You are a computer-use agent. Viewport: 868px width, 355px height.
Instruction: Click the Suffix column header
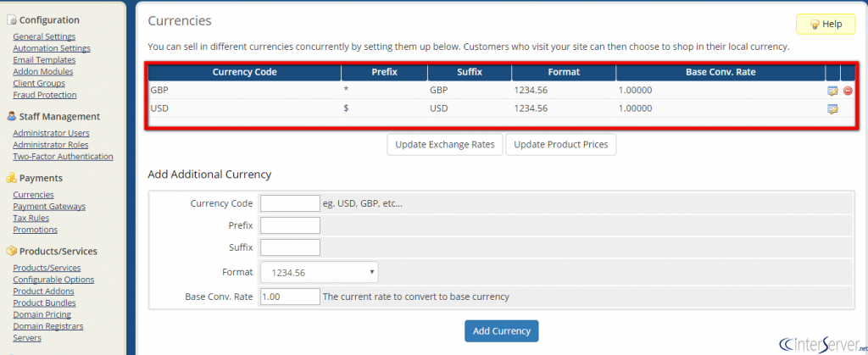470,72
